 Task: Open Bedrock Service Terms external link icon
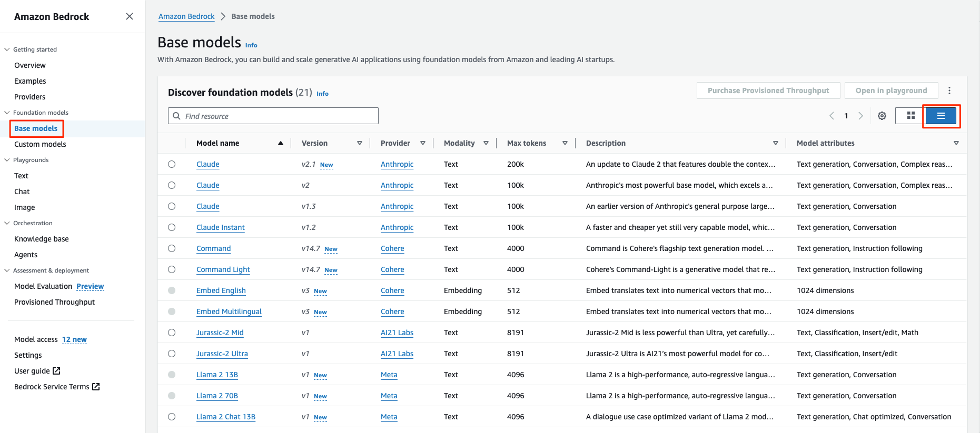coord(96,387)
